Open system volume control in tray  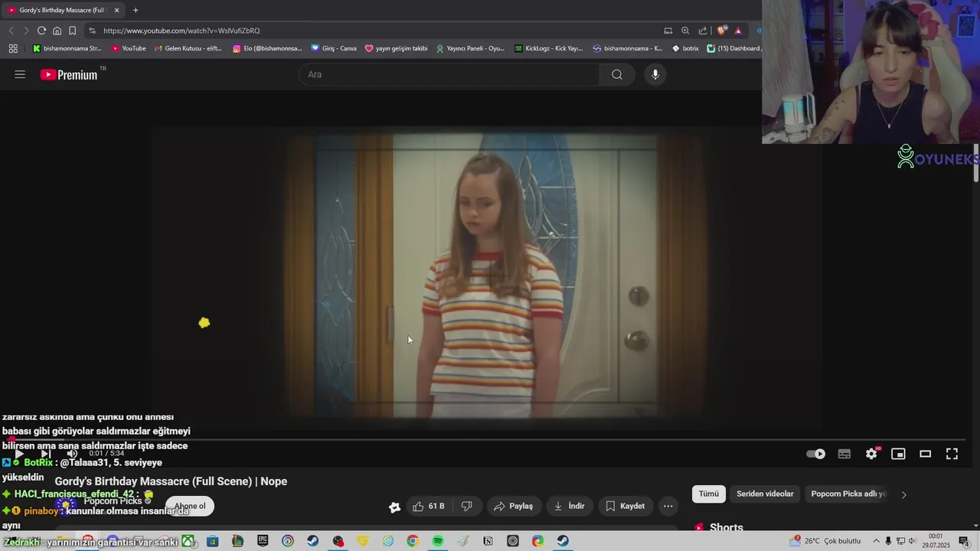912,541
